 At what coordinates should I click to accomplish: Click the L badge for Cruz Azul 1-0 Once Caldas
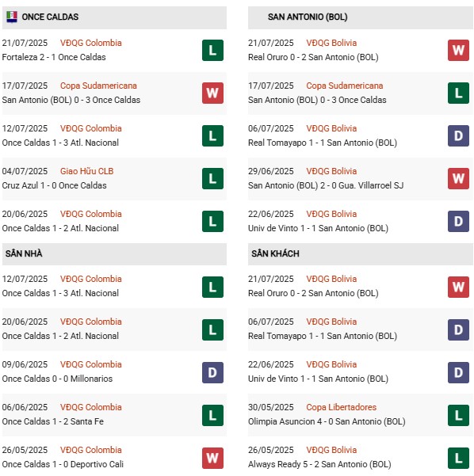pos(212,178)
